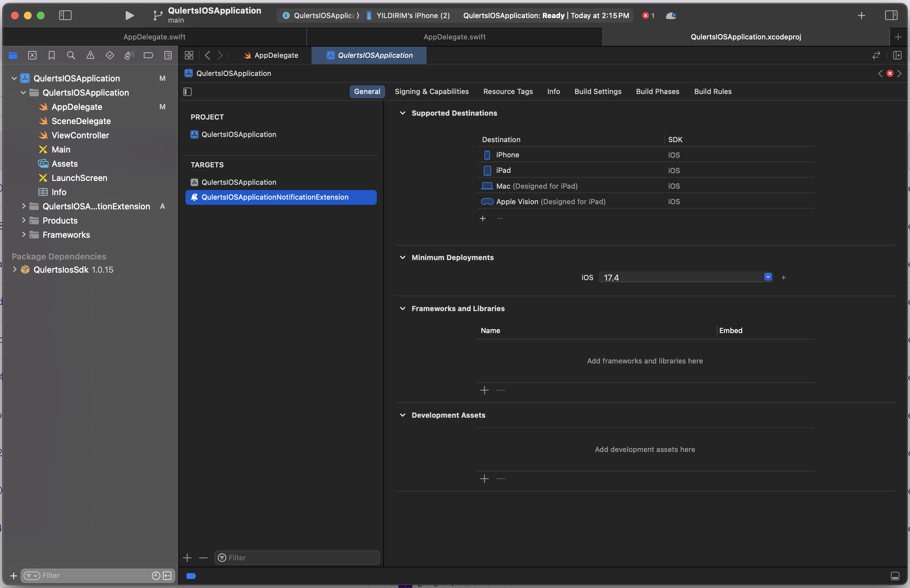Select the General tab
The height and width of the screenshot is (588, 910).
(367, 92)
